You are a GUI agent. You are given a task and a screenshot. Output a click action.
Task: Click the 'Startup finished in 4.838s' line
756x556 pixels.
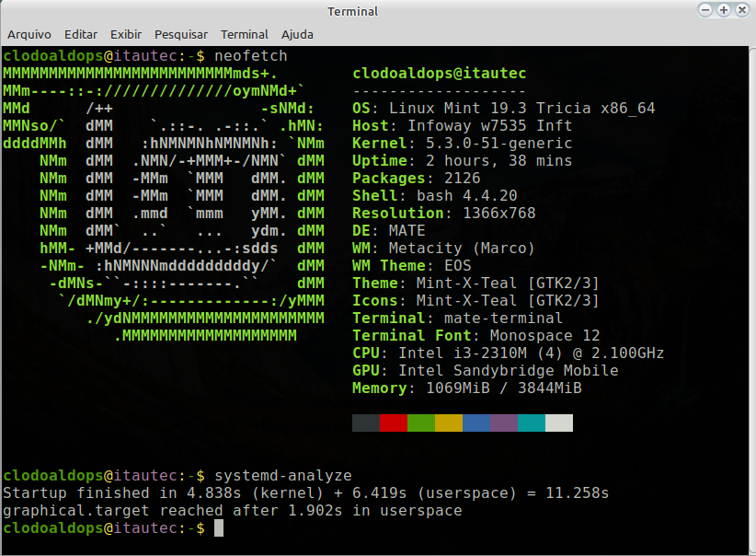pyautogui.click(x=306, y=493)
